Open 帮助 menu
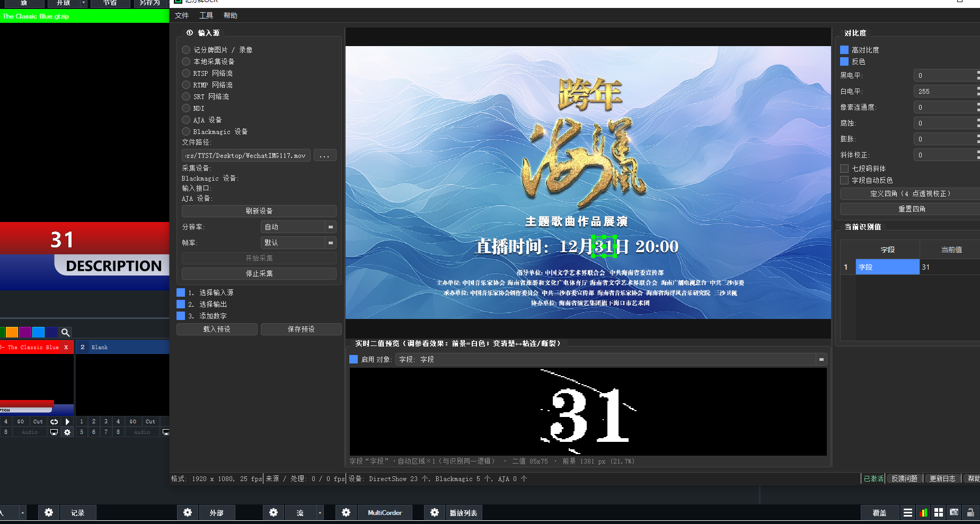The image size is (980, 524). pos(231,15)
